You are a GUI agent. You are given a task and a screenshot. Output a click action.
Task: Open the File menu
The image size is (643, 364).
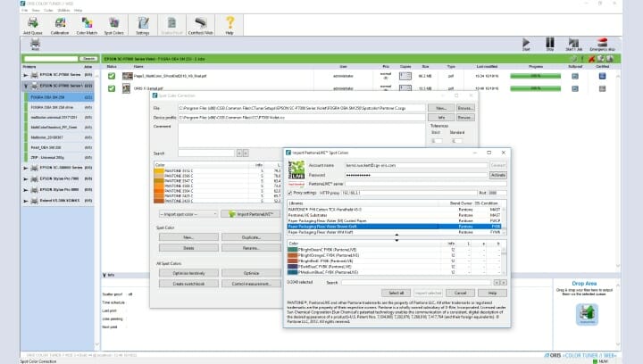(x=25, y=10)
